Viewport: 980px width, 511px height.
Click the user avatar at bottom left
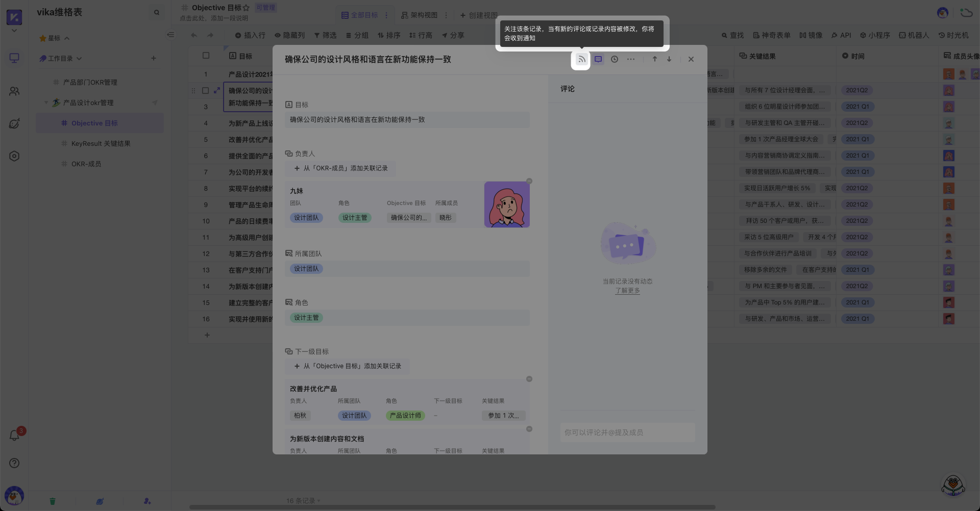(14, 495)
